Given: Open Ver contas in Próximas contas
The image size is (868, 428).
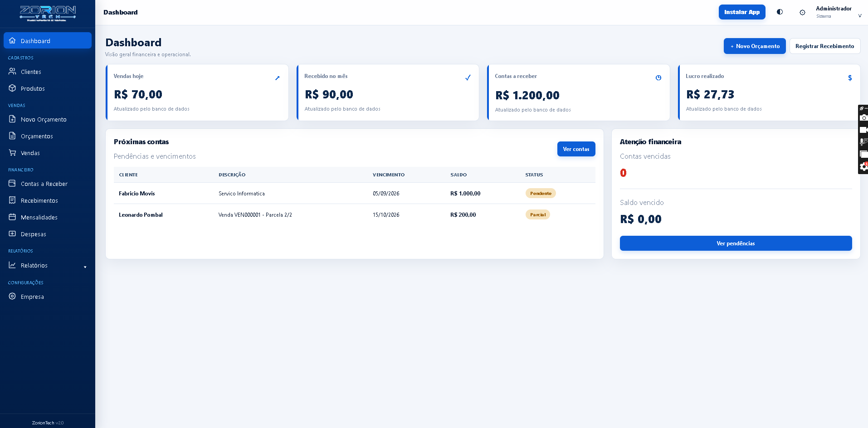Looking at the screenshot, I should tap(576, 149).
